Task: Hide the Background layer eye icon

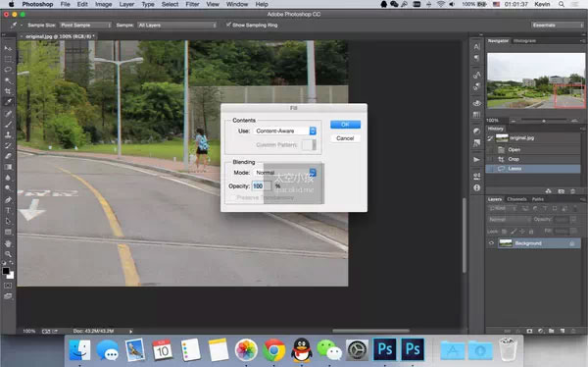Action: point(491,243)
